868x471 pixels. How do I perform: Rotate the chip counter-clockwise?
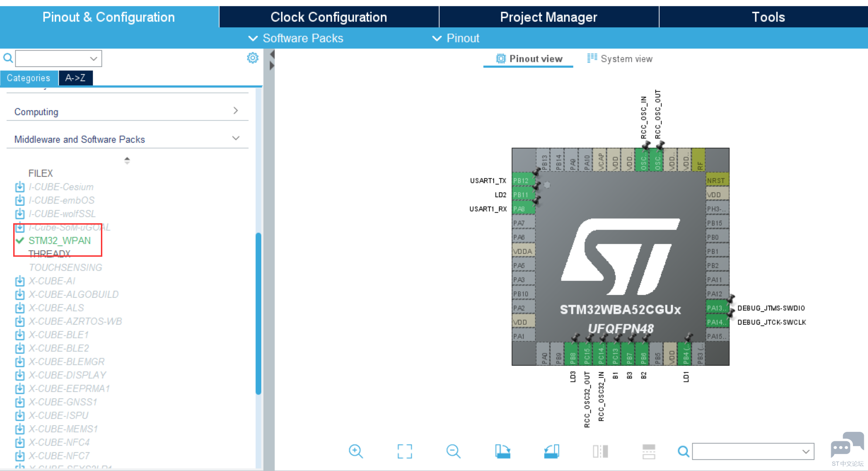[x=552, y=451]
